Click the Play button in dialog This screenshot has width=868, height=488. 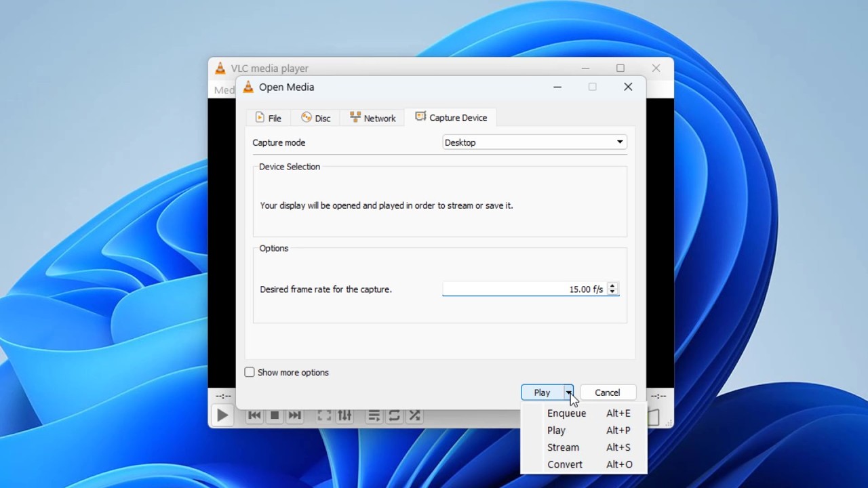542,392
